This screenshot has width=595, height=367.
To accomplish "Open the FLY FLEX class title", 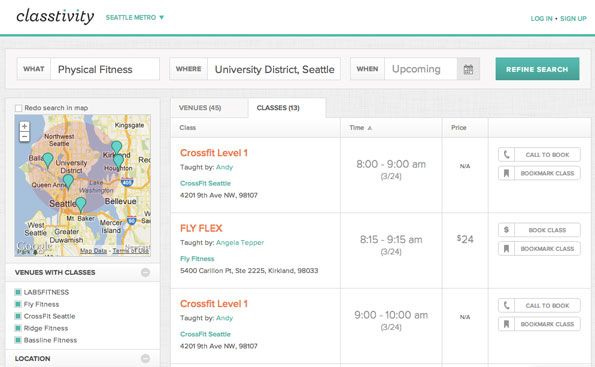I will (201, 228).
